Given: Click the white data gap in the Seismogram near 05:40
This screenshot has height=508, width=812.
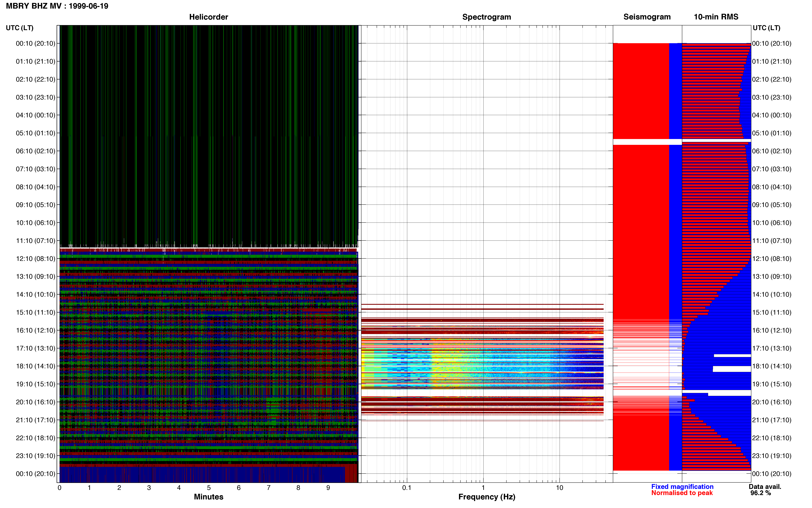Looking at the screenshot, I should pos(647,142).
